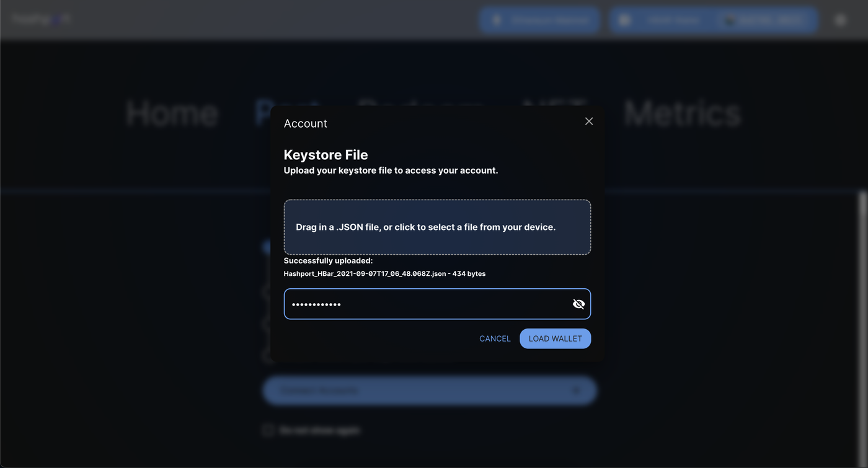Expand the blurred blue dropdown bar's arrow
Image resolution: width=868 pixels, height=468 pixels.
coord(576,391)
